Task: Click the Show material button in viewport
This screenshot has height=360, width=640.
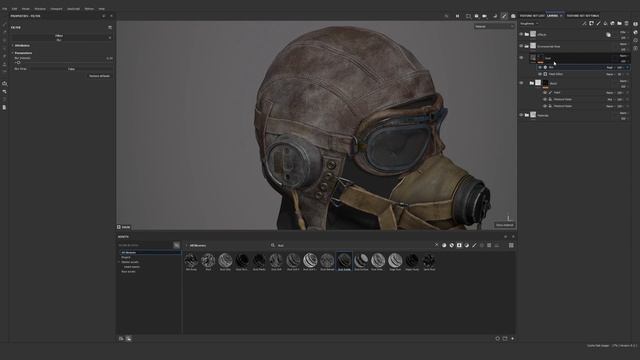Action: click(x=504, y=225)
